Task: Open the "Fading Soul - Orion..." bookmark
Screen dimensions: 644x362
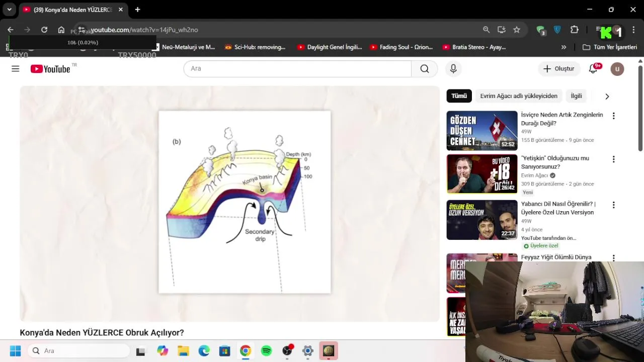Action: (x=401, y=47)
